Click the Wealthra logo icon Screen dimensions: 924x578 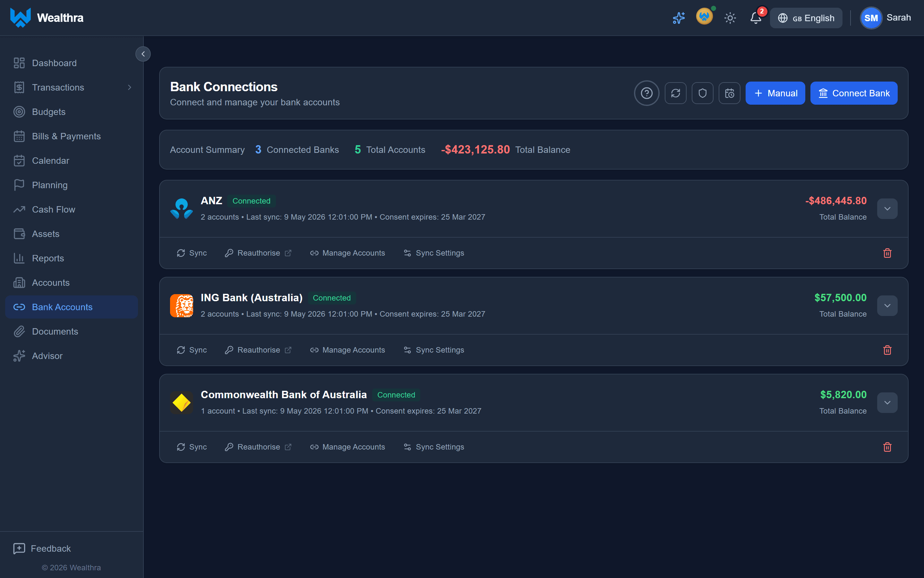tap(21, 18)
